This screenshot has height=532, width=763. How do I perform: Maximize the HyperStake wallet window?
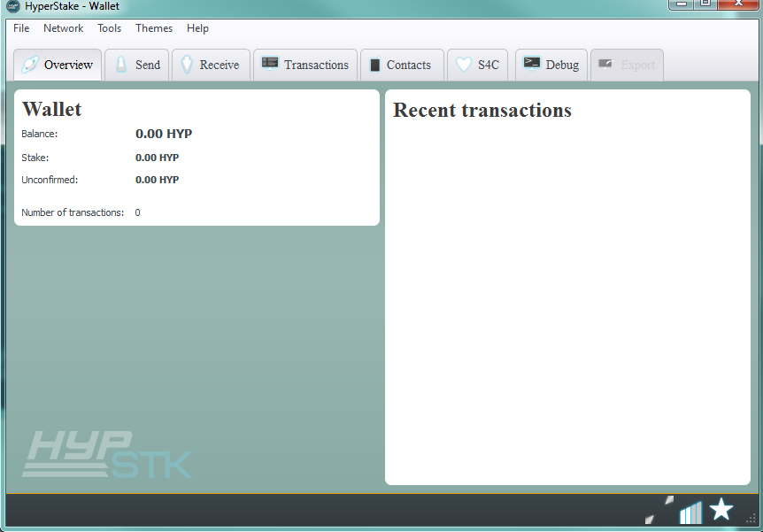point(705,4)
